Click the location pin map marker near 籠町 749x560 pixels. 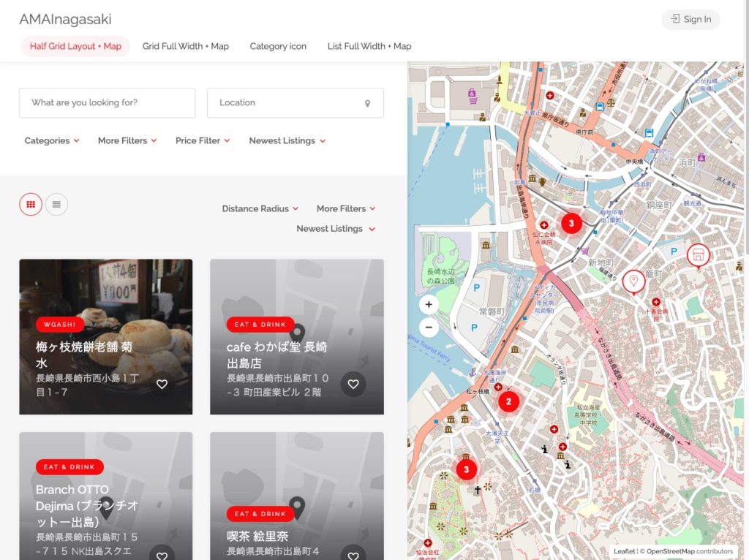pyautogui.click(x=633, y=281)
